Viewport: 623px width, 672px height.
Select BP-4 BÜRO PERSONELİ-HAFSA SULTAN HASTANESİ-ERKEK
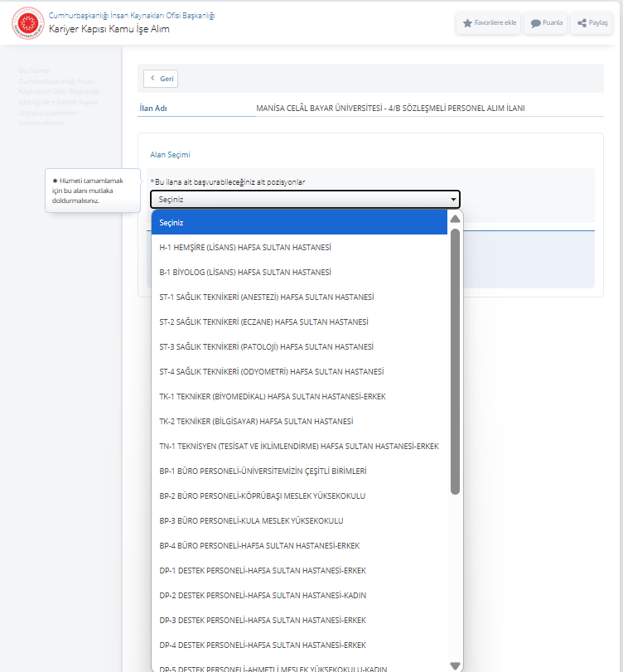(x=299, y=545)
